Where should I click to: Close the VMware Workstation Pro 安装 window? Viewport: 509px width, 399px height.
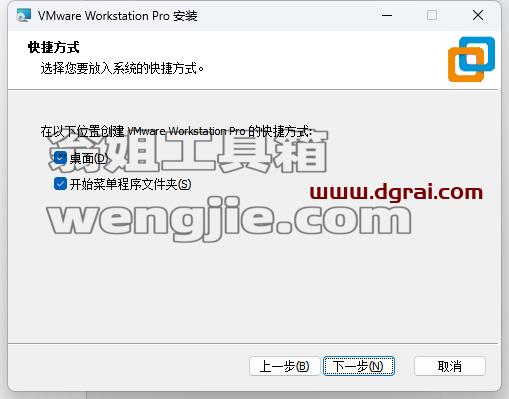coord(478,15)
